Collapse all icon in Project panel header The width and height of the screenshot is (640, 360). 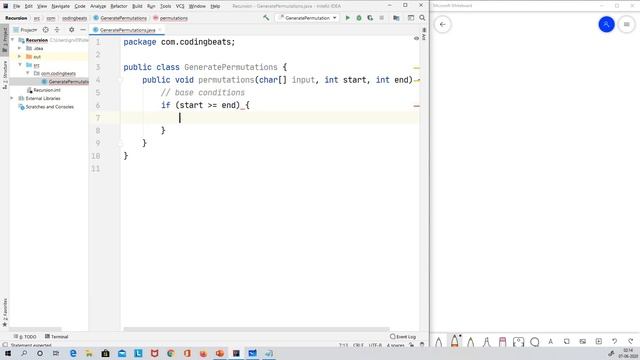pyautogui.click(x=57, y=30)
